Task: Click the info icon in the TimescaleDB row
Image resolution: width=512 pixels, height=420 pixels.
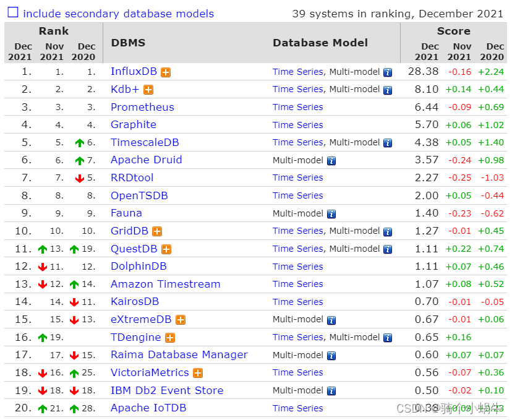Action: click(x=388, y=143)
